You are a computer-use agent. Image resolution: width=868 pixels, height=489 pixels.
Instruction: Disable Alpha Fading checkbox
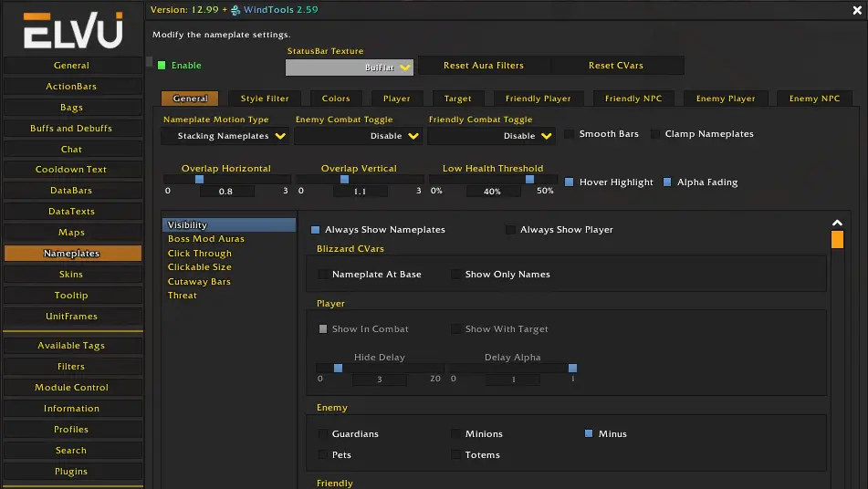(667, 182)
